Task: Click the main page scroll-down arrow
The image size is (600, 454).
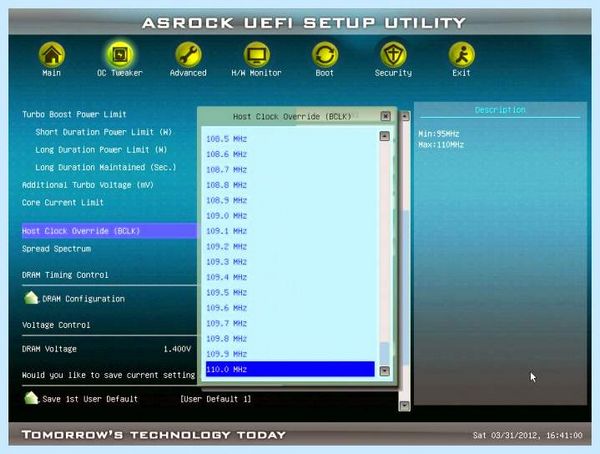Action: pos(405,405)
